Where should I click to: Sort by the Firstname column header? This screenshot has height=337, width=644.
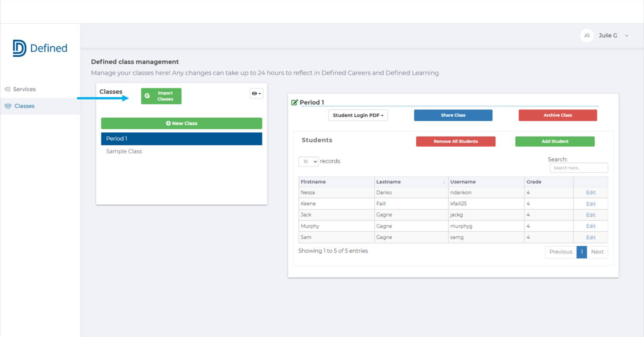click(336, 182)
